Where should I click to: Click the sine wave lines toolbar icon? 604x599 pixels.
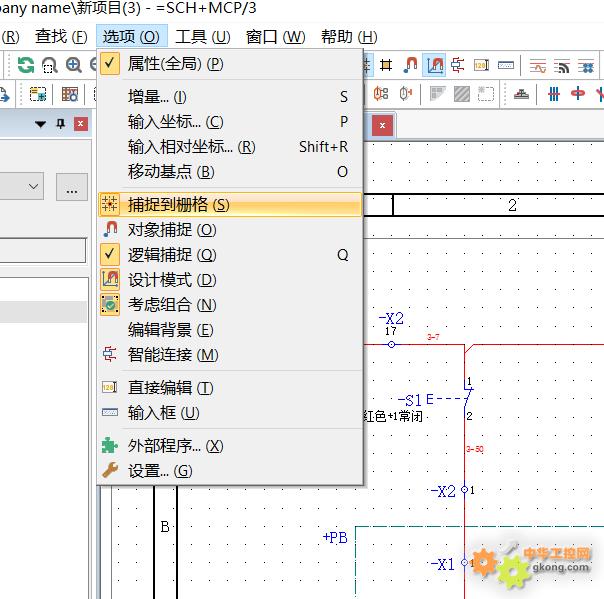538,66
